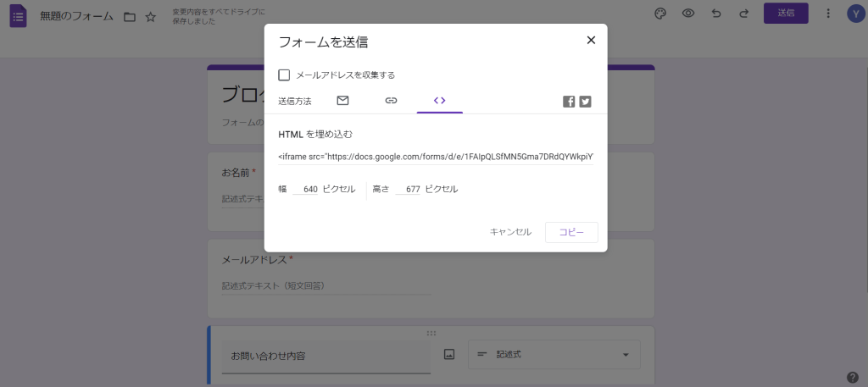Switch to the email send tab
This screenshot has width=868, height=387.
(x=342, y=101)
